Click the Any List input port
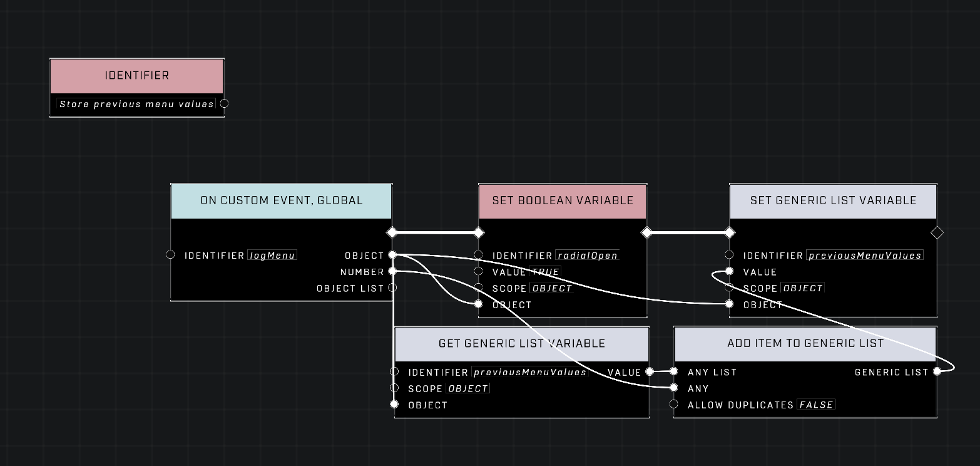 (x=674, y=371)
